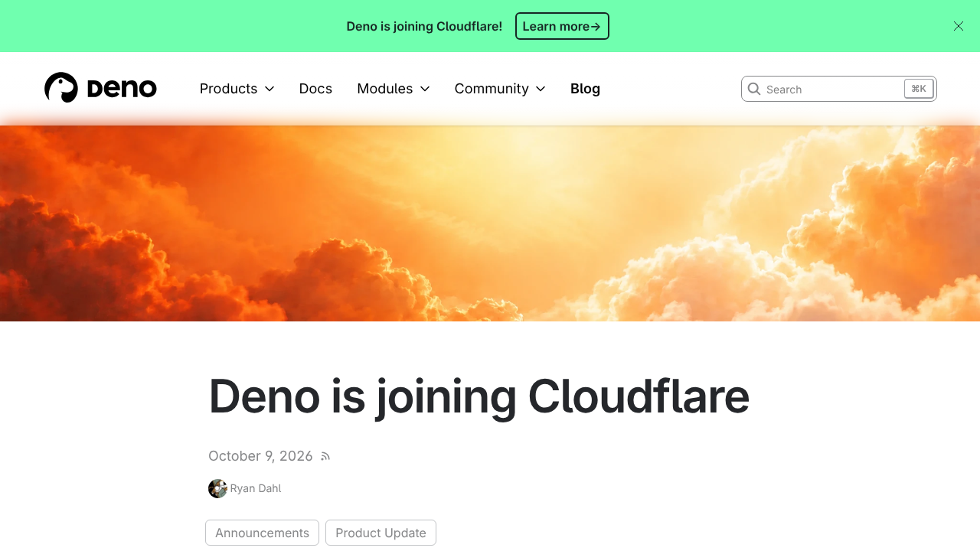Open the Product Update tag
The height and width of the screenshot is (551, 980).
(x=381, y=533)
